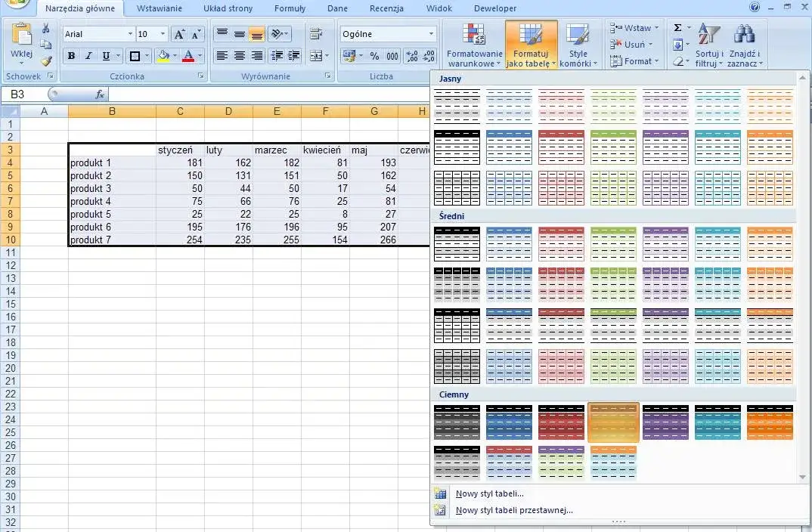
Task: Select the Merge and center cells icon
Action: [x=319, y=56]
